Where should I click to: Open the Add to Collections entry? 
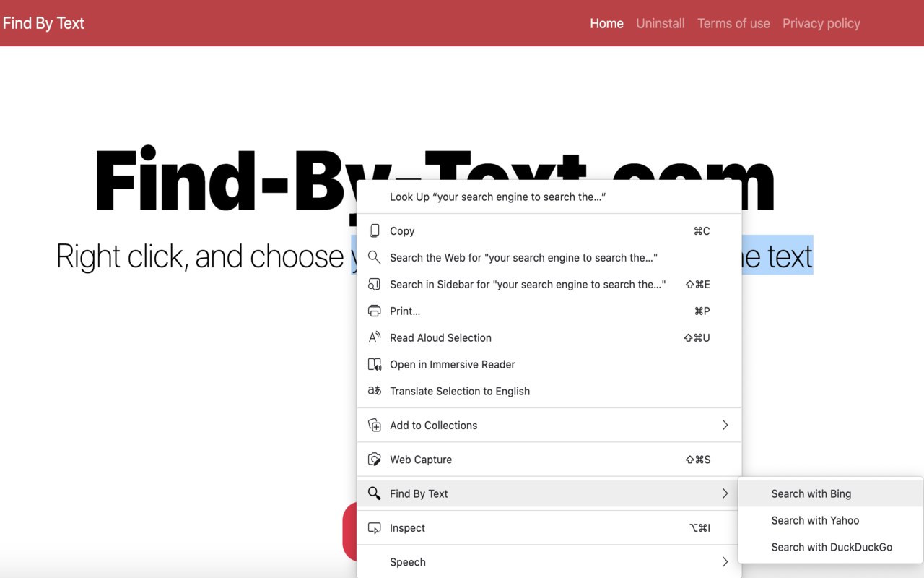tap(549, 426)
